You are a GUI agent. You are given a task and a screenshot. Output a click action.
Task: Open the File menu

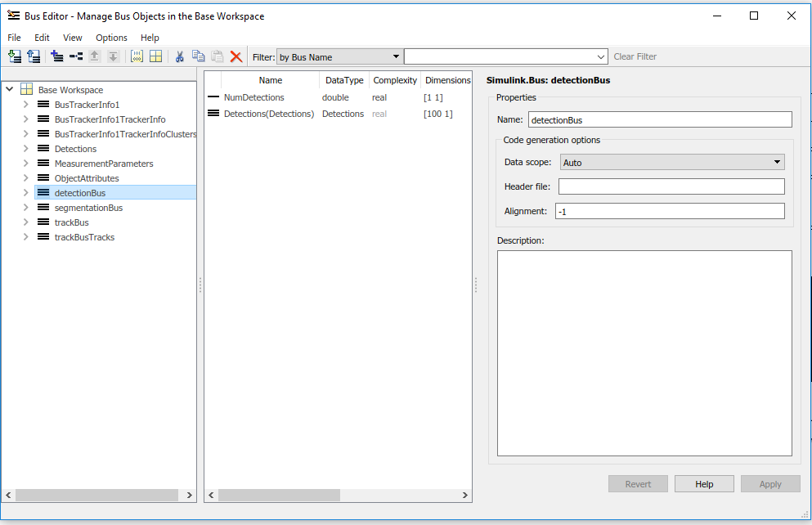click(14, 38)
